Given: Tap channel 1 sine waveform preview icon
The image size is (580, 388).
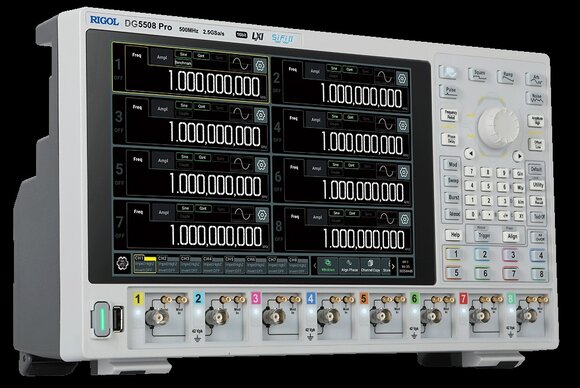Looking at the screenshot, I should click(240, 65).
